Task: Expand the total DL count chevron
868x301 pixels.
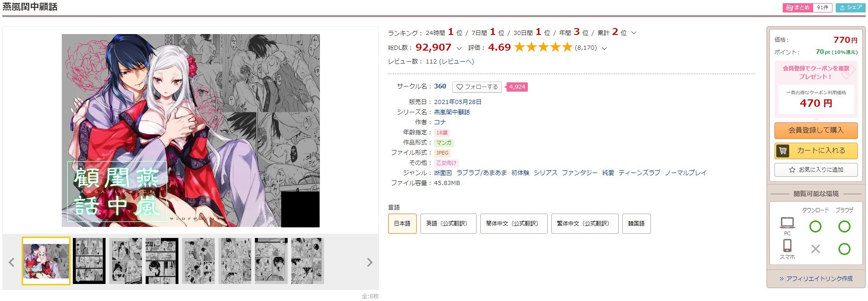Action: coord(459,48)
